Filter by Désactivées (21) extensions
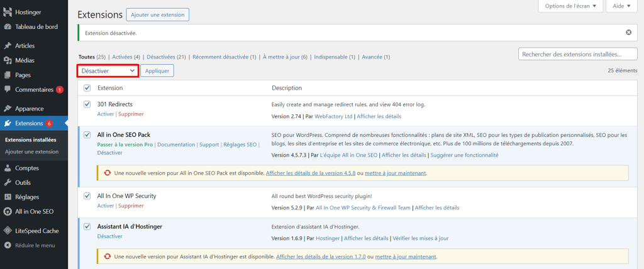This screenshot has height=269, width=644. tap(166, 57)
